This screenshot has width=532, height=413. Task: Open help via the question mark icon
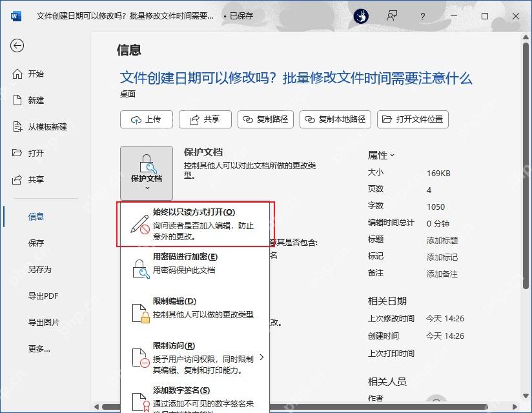coord(422,16)
